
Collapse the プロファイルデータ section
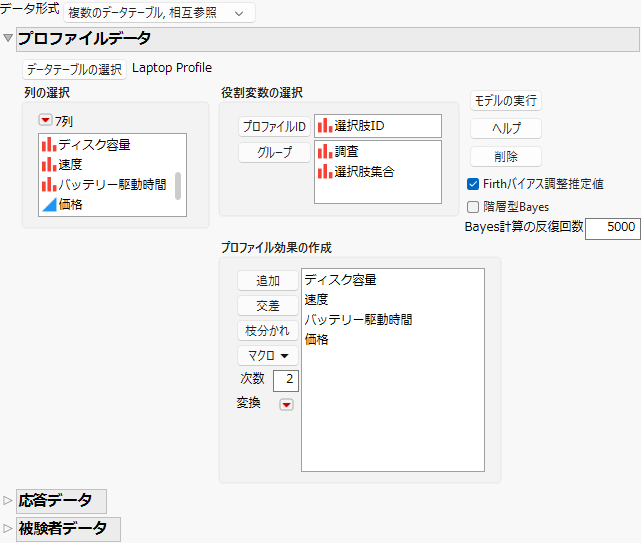[x=8, y=38]
